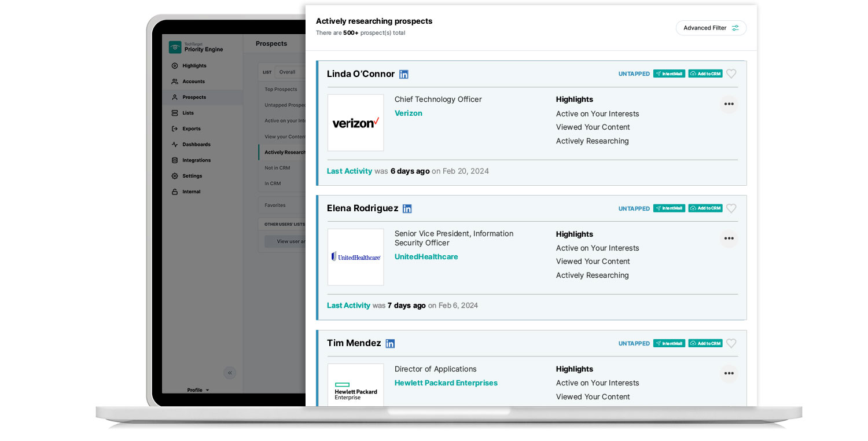Go to Highlights in the sidebar
868x441 pixels.
(x=194, y=66)
